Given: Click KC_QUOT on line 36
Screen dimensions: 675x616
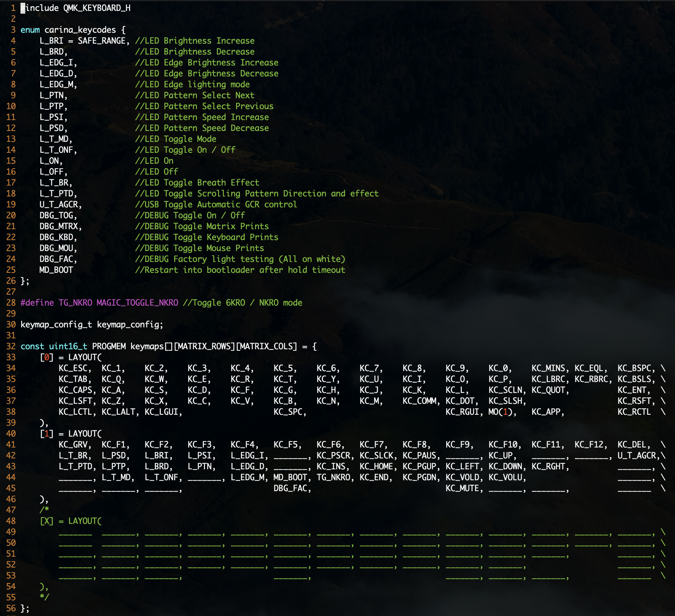Looking at the screenshot, I should [548, 390].
